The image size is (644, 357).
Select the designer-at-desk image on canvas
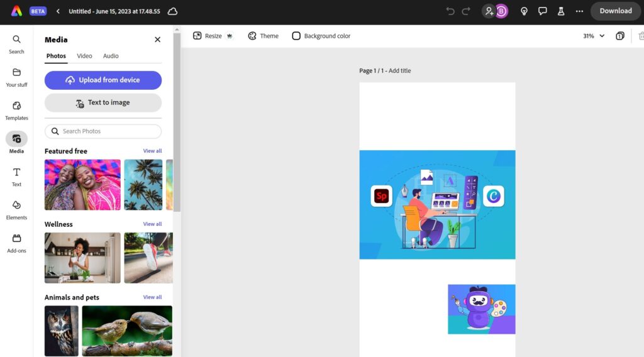click(438, 205)
